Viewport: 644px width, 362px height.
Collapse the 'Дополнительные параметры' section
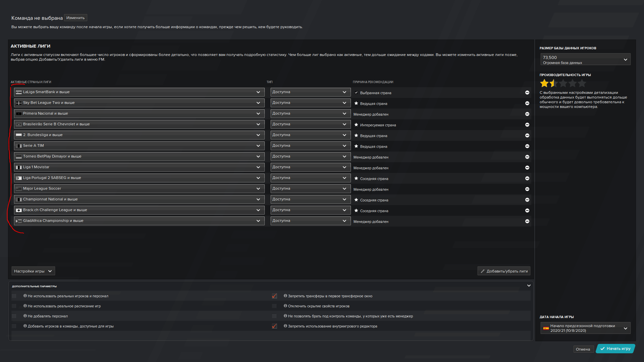pyautogui.click(x=529, y=286)
